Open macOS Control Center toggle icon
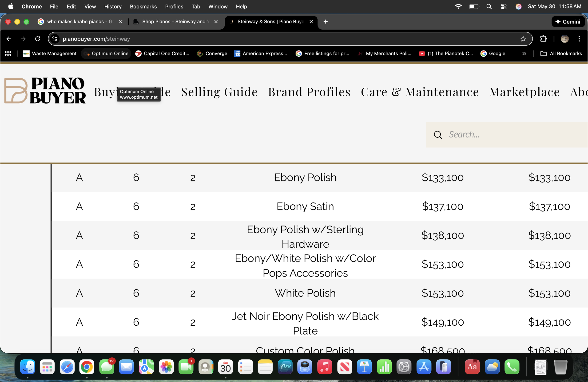 click(x=504, y=7)
